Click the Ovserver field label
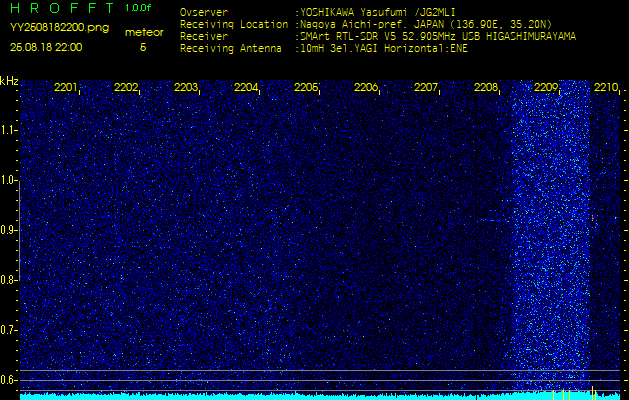The height and width of the screenshot is (400, 629). pyautogui.click(x=204, y=12)
